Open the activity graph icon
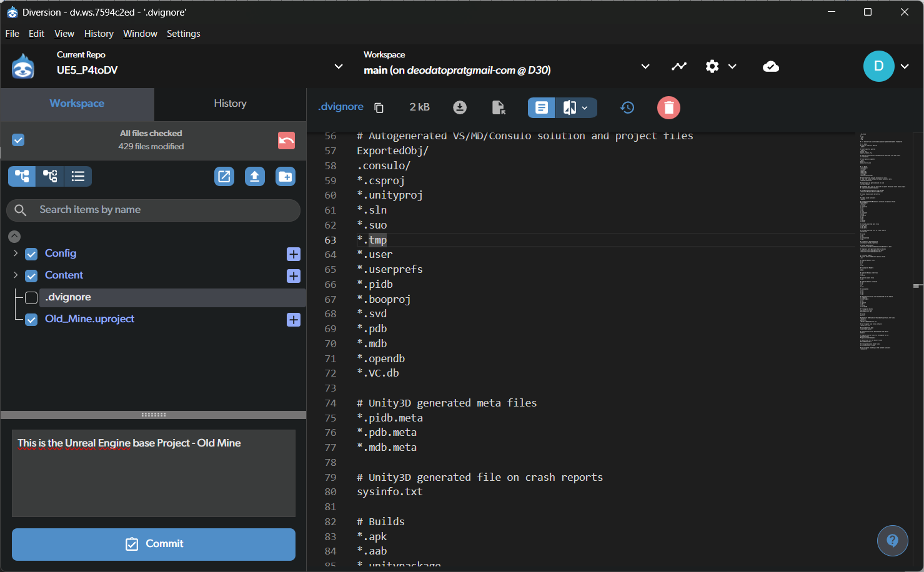Viewport: 924px width, 572px height. point(679,66)
